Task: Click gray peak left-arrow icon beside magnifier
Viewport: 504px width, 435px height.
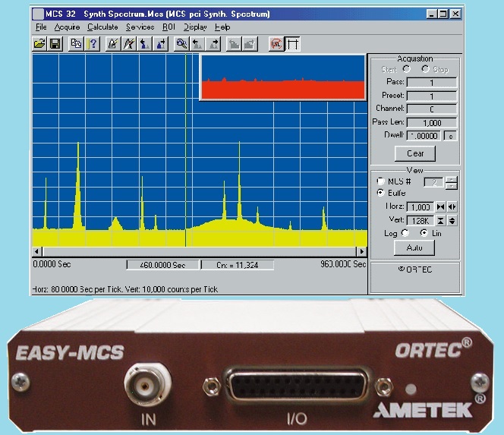Action: (197, 44)
